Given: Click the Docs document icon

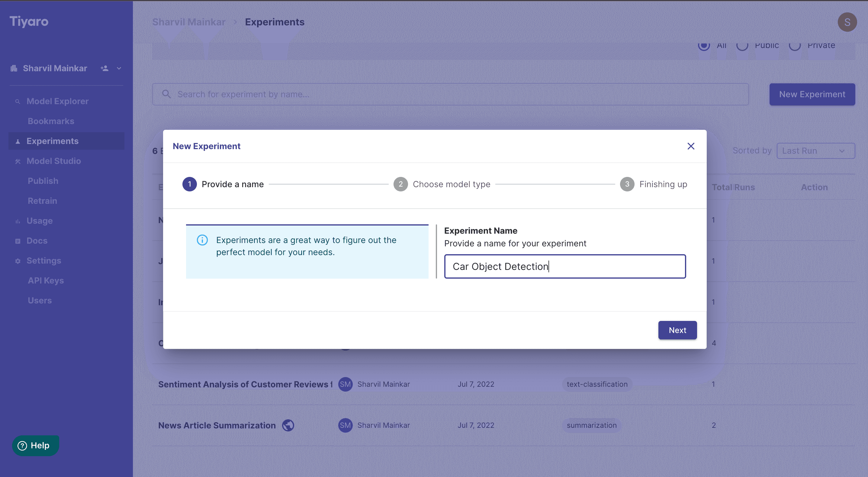Looking at the screenshot, I should [x=18, y=241].
